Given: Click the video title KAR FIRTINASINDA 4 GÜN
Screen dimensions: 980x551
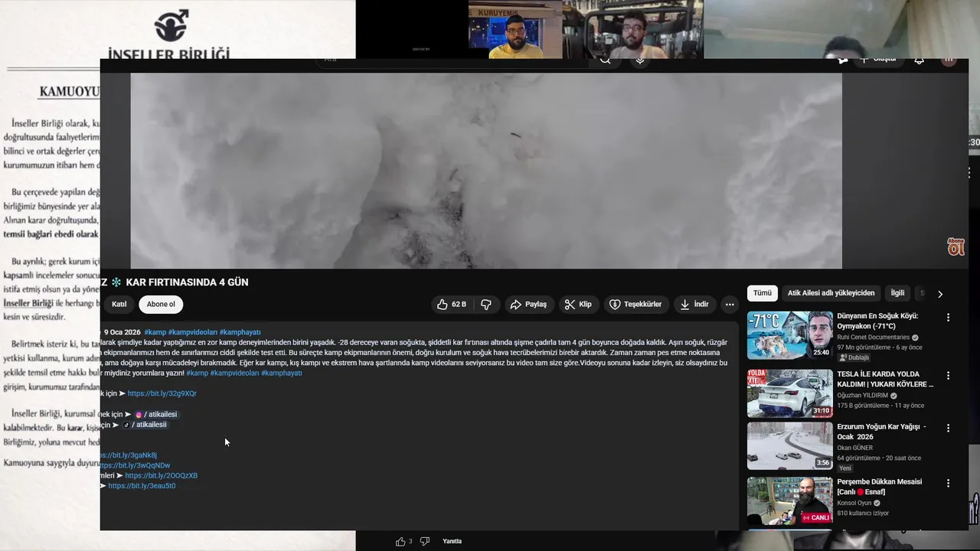Looking at the screenshot, I should 187,282.
